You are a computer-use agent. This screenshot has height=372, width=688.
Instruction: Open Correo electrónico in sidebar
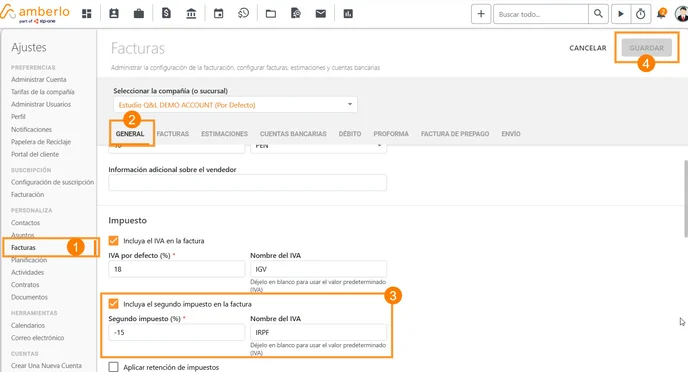coord(38,338)
